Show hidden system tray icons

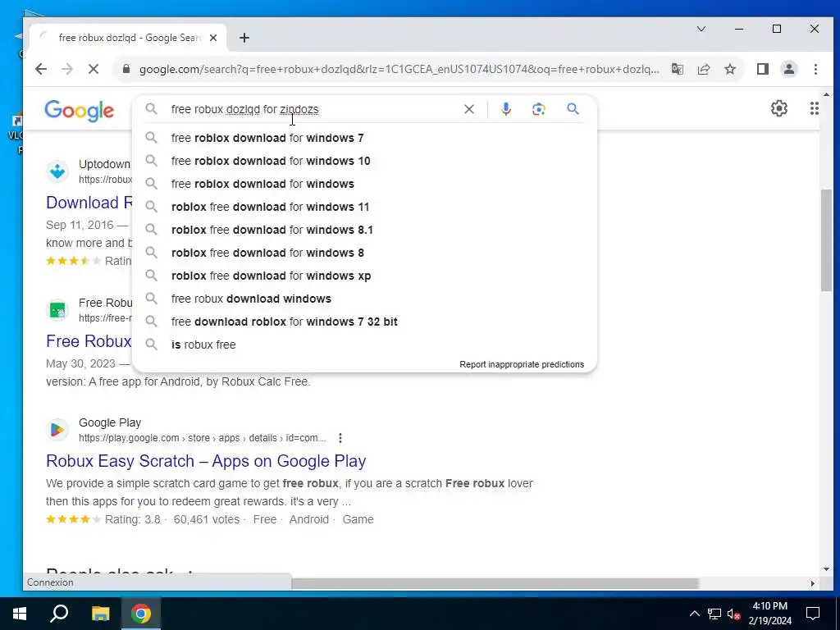coord(694,614)
